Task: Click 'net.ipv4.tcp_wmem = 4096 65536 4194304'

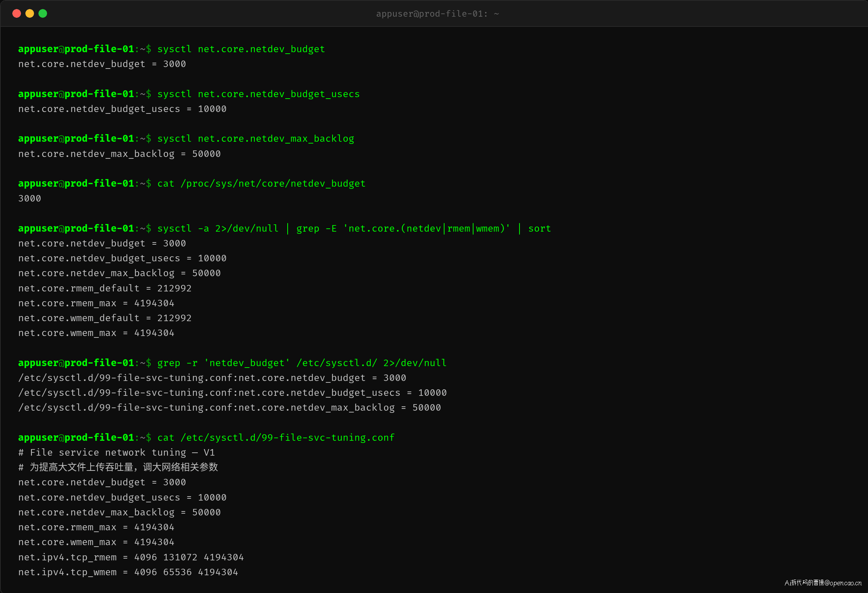Action: 128,572
